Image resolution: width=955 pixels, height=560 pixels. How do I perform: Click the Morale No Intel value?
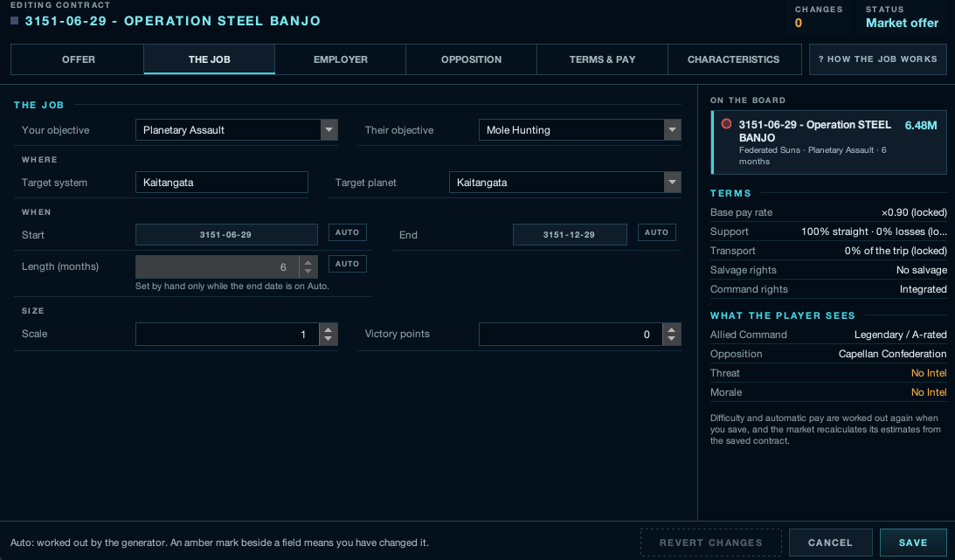929,392
